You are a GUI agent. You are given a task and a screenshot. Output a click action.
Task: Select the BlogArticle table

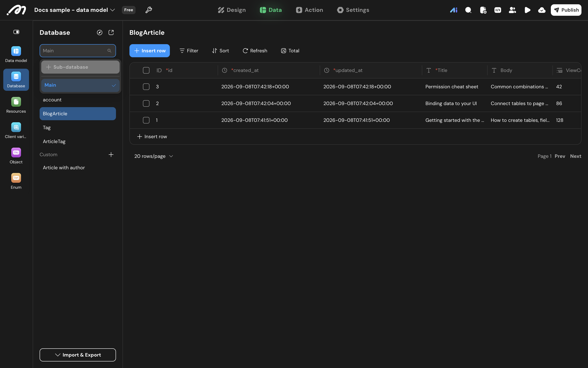tap(78, 114)
